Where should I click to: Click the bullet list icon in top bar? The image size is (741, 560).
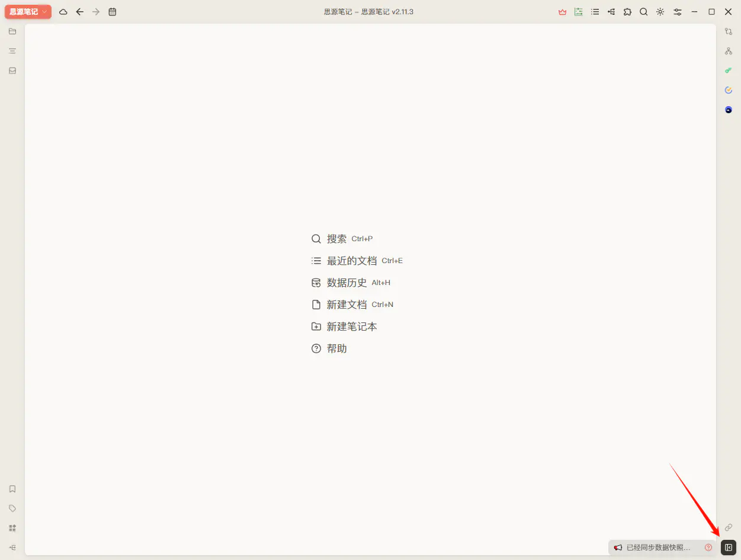click(x=595, y=12)
